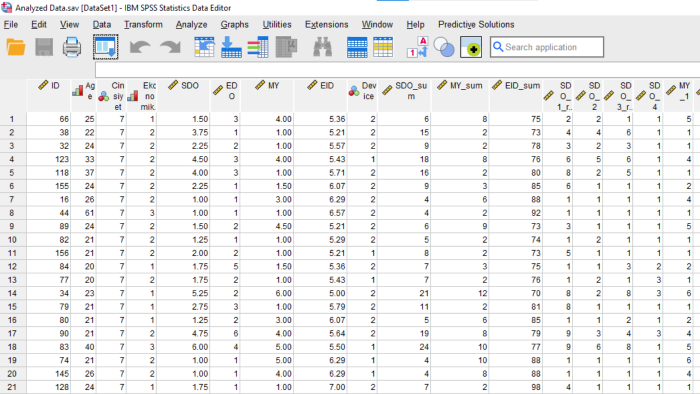Click the Undo arrow icon
This screenshot has height=394, width=700.
pos(139,47)
